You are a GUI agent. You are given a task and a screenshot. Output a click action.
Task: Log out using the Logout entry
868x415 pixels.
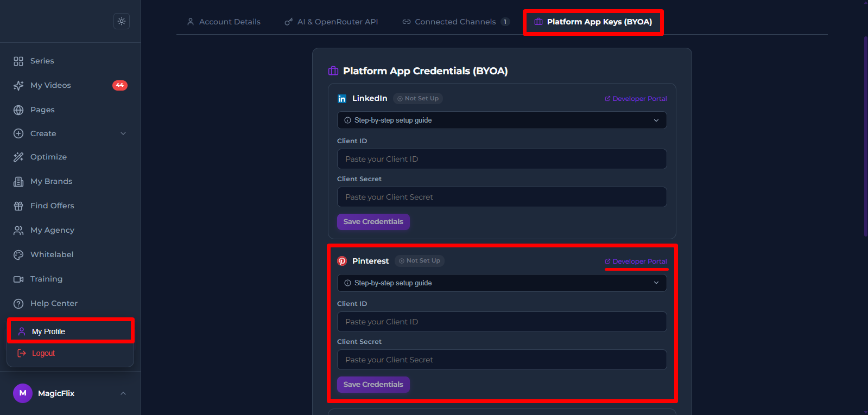click(71, 353)
